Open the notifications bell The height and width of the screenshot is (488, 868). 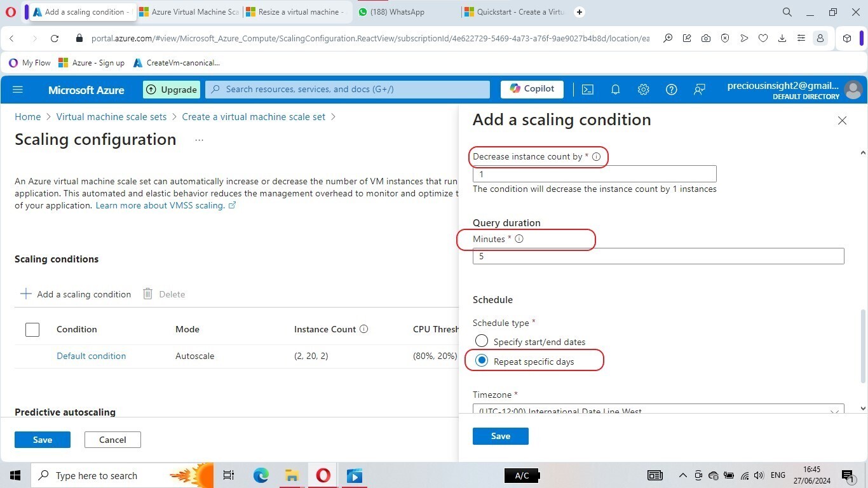615,90
